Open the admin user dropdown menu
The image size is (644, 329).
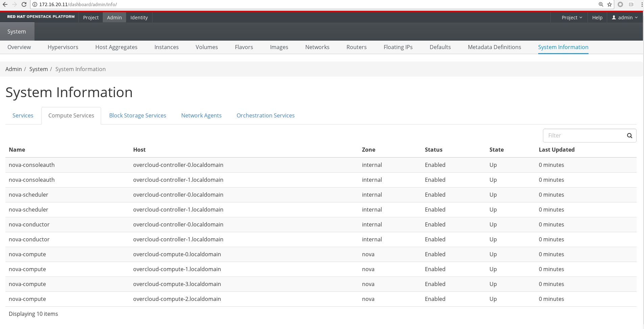tap(625, 18)
